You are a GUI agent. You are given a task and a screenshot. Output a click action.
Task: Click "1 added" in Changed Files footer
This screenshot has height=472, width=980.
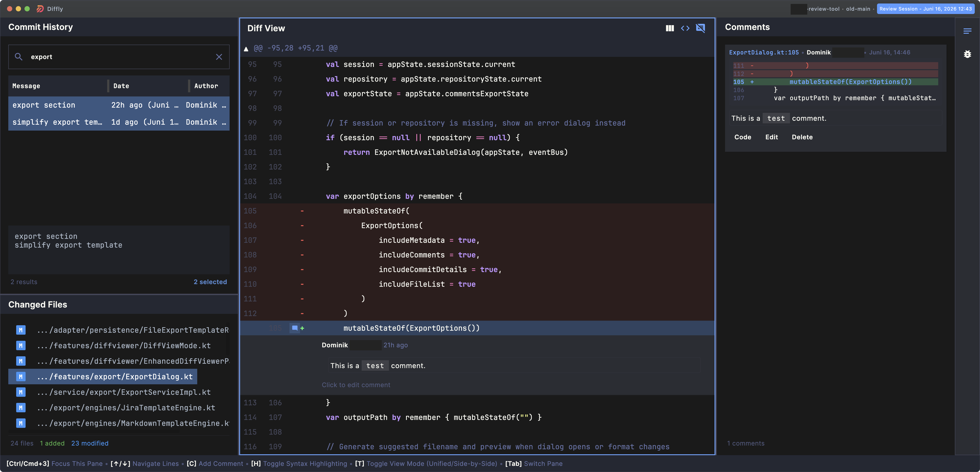(x=52, y=443)
